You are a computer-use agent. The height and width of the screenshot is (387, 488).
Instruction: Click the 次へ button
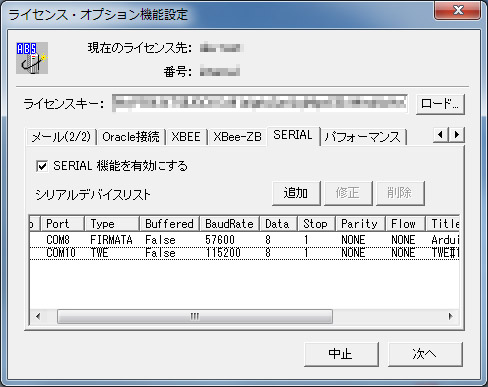425,354
